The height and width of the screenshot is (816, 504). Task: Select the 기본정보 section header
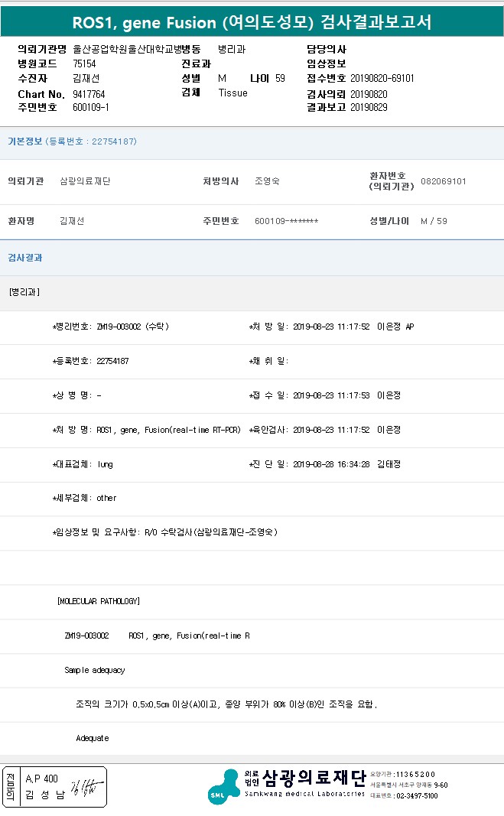pos(26,141)
